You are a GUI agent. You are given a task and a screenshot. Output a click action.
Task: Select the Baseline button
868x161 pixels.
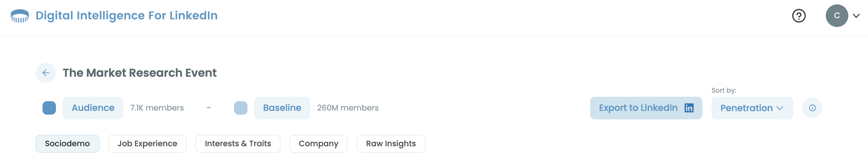point(282,108)
